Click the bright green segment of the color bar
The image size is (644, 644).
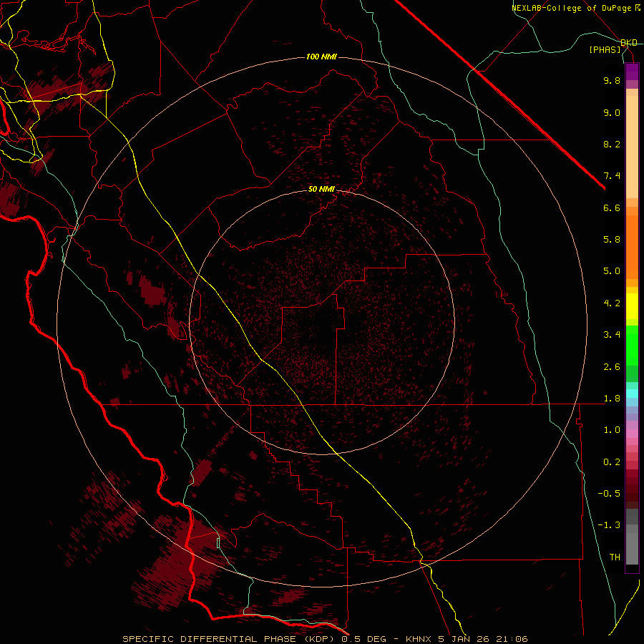[632, 345]
